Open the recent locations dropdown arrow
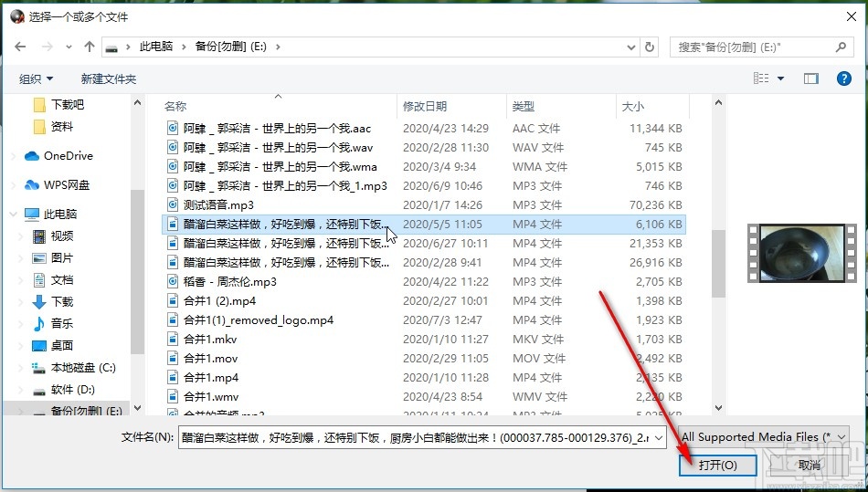Screen dimensions: 868x492 tap(69, 47)
